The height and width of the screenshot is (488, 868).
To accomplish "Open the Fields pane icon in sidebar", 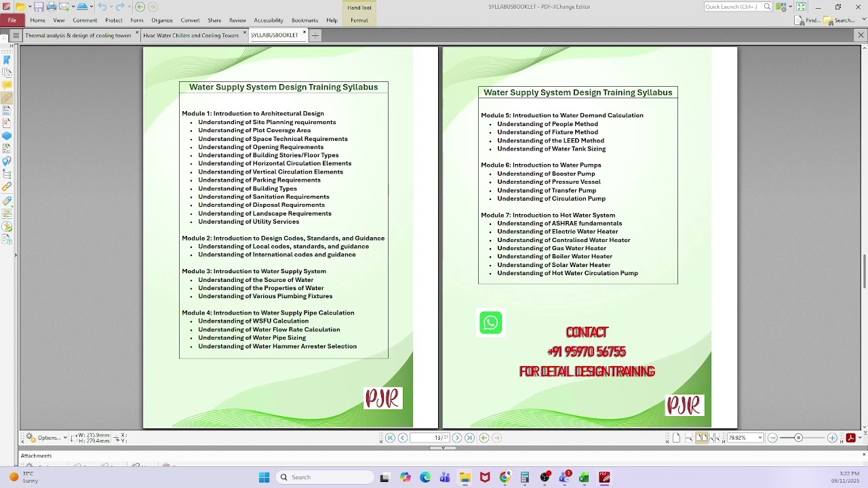I will (x=7, y=110).
